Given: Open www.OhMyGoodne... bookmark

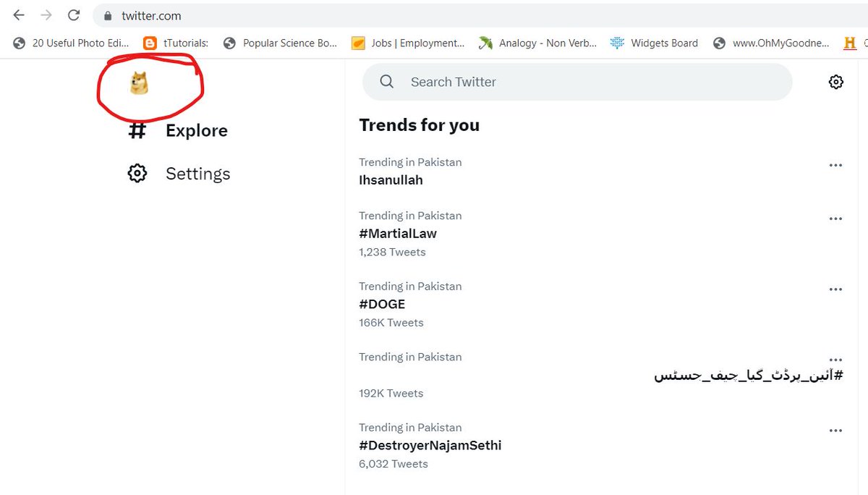Looking at the screenshot, I should pos(770,43).
